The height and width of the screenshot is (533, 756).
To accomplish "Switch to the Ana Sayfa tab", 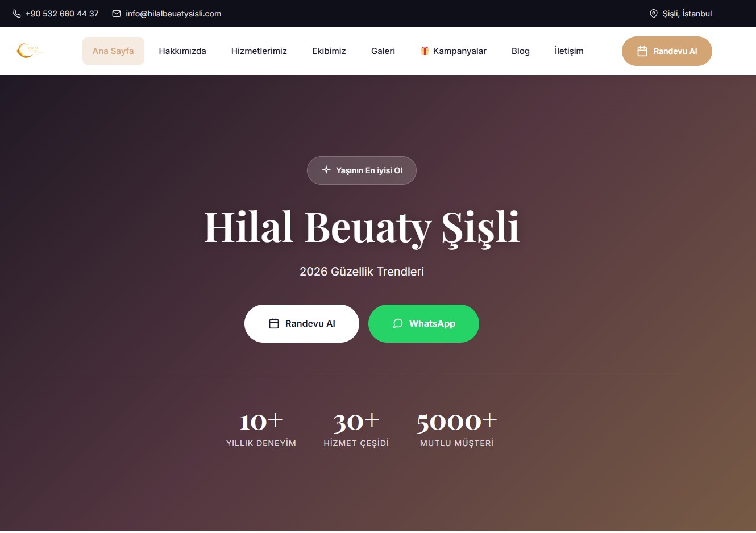I will (x=113, y=51).
